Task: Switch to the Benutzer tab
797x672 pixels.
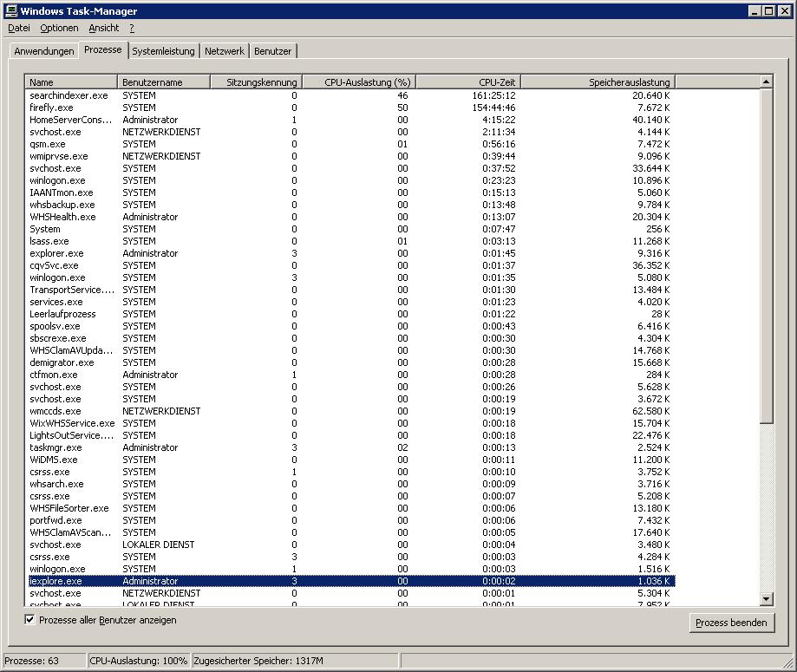Action: click(273, 51)
